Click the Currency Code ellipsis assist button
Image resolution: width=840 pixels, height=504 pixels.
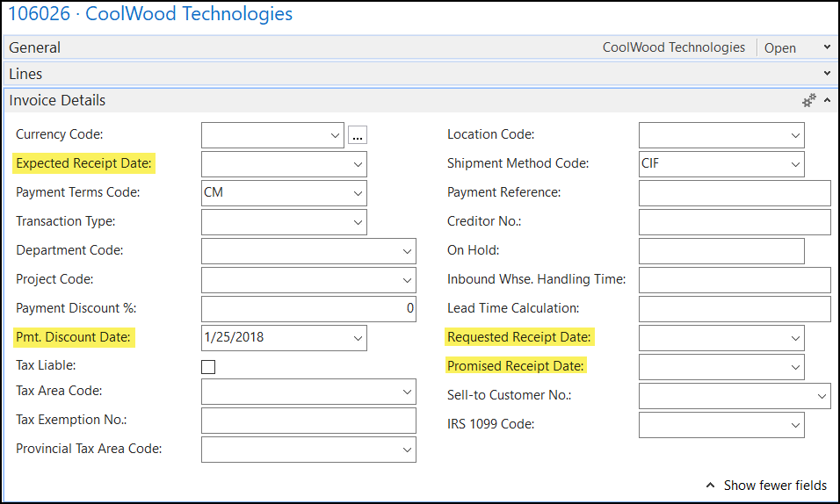click(x=358, y=135)
